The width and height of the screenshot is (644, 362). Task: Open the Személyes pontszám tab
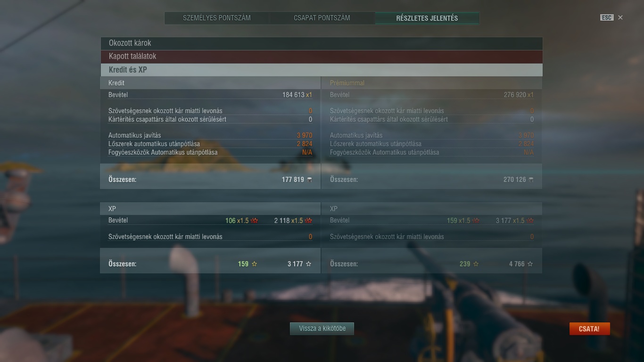click(x=217, y=18)
